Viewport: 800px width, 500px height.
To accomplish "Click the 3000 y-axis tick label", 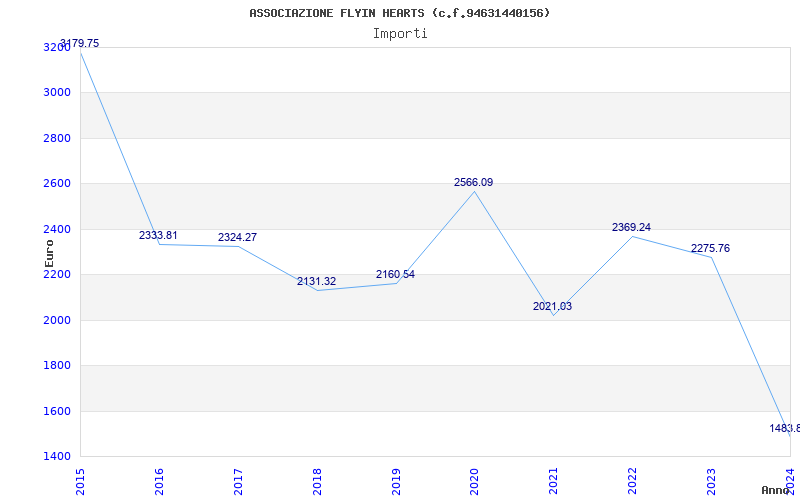I will point(57,92).
